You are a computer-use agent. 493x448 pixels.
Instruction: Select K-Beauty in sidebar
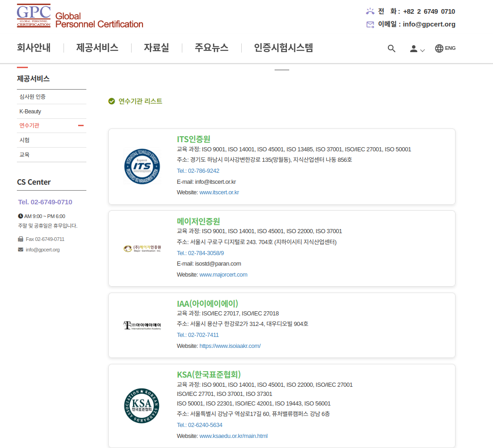(x=30, y=112)
